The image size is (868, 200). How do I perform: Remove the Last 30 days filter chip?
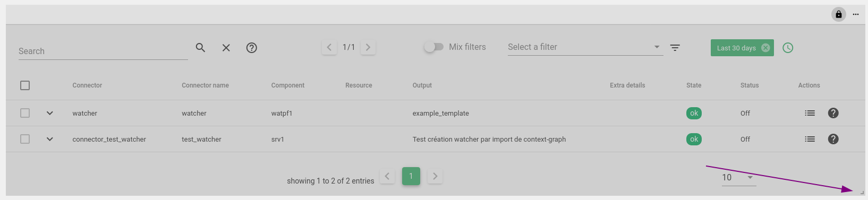pyautogui.click(x=765, y=48)
